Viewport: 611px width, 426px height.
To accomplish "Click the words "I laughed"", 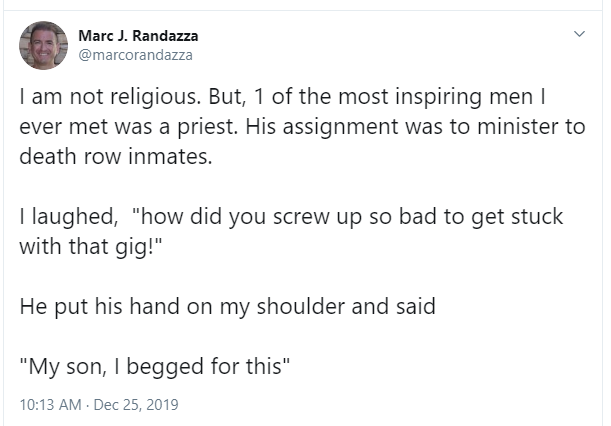I will 66,217.
